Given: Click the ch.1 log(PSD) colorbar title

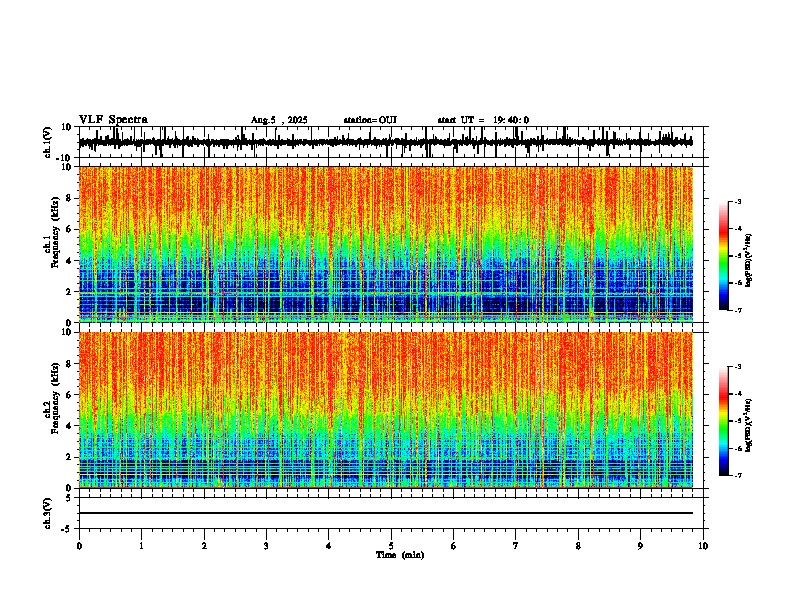Looking at the screenshot, I should (749, 260).
